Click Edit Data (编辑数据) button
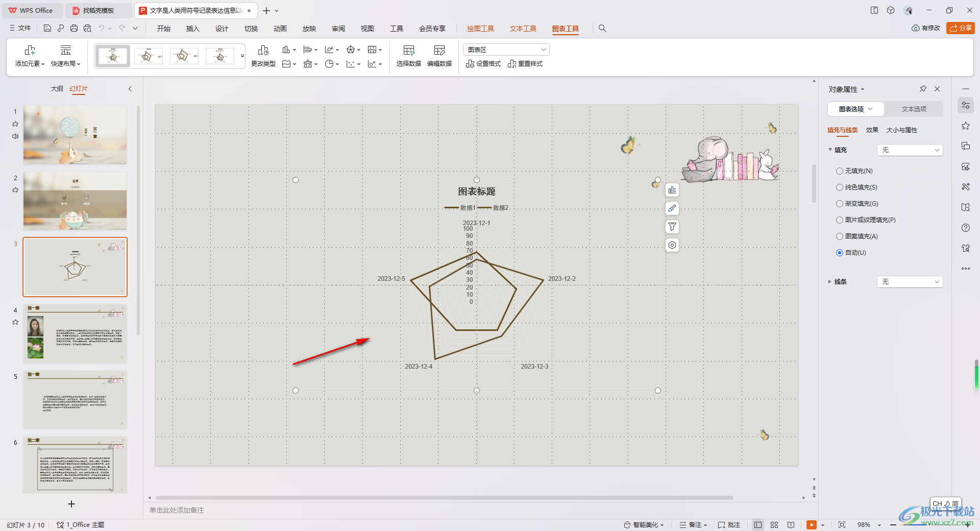Image resolution: width=980 pixels, height=531 pixels. point(439,56)
